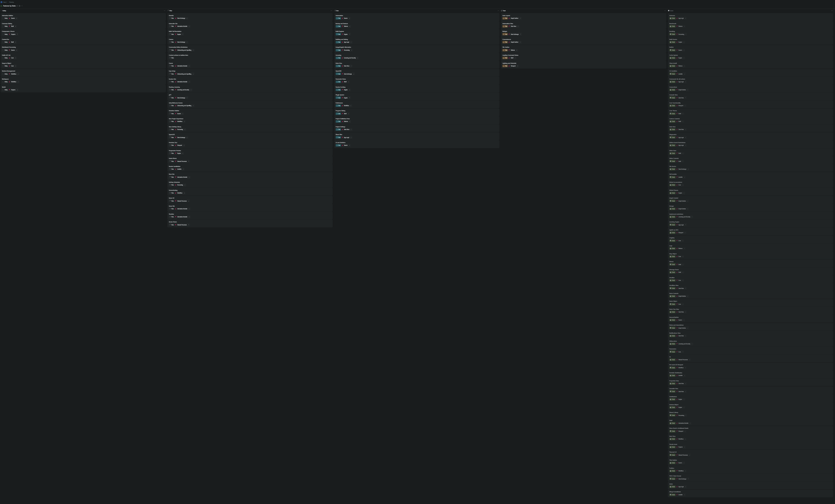Click the Done column header status icon
This screenshot has width=835, height=504.
(x=669, y=10)
